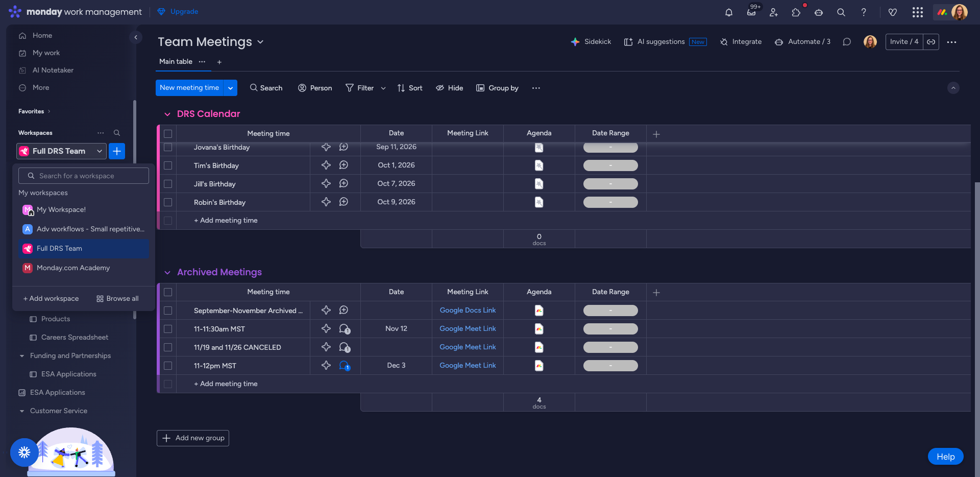Viewport: 980px width, 477px height.
Task: Click the Date Range bar for Robin's Birthday
Action: 610,202
